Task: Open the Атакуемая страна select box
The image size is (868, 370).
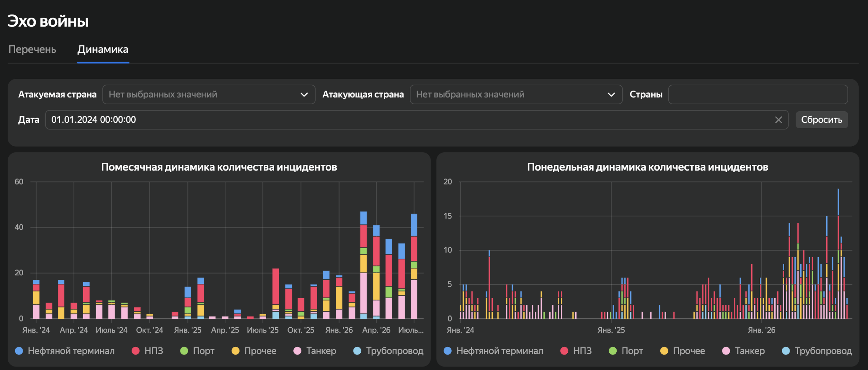Action: (209, 94)
